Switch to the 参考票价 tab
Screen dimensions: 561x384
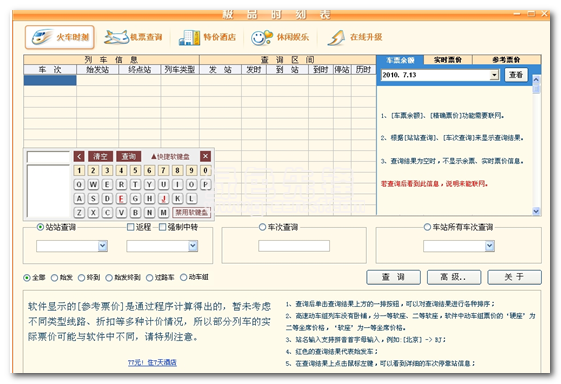507,60
